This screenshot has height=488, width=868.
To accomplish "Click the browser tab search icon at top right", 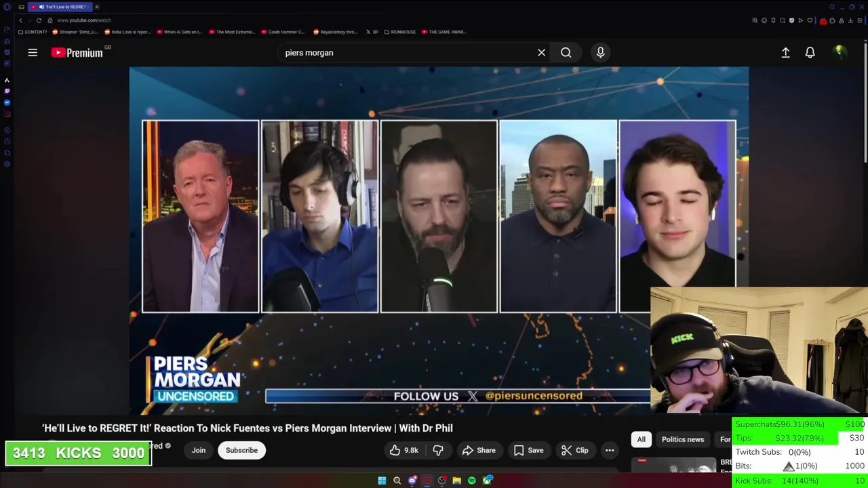I will (x=832, y=7).
